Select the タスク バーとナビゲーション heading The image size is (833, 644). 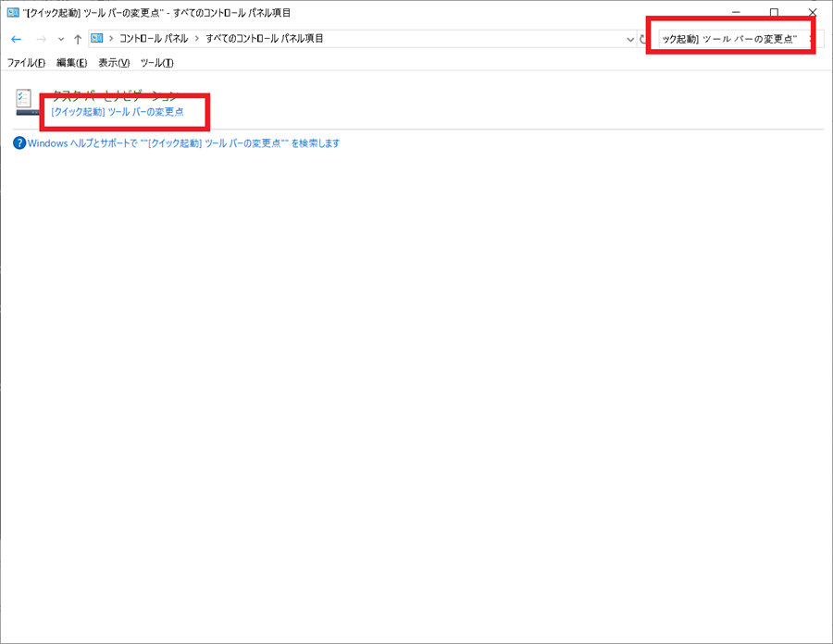[115, 96]
